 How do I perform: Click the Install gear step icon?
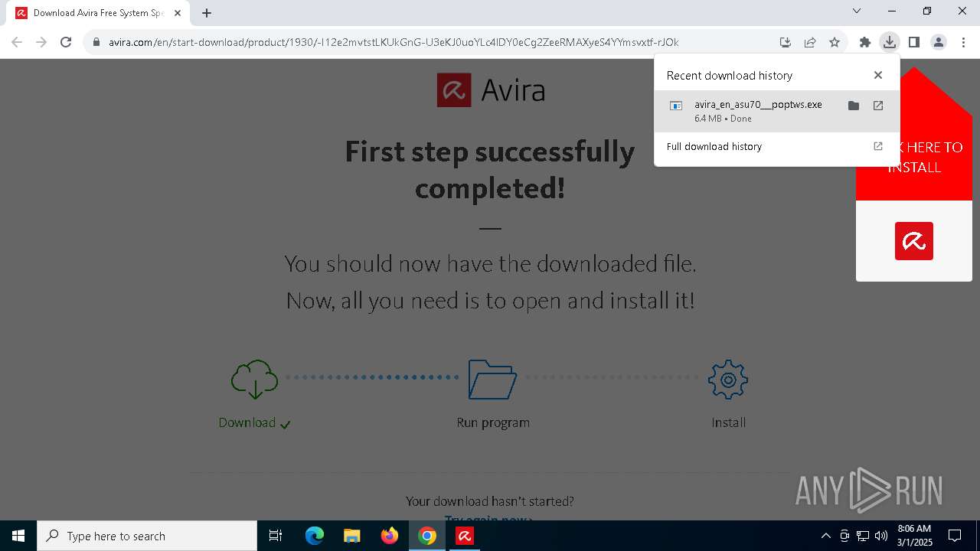point(728,380)
